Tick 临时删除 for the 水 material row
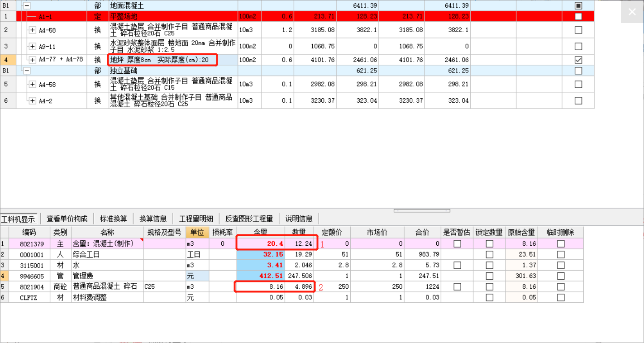Image resolution: width=644 pixels, height=343 pixels. 561,265
